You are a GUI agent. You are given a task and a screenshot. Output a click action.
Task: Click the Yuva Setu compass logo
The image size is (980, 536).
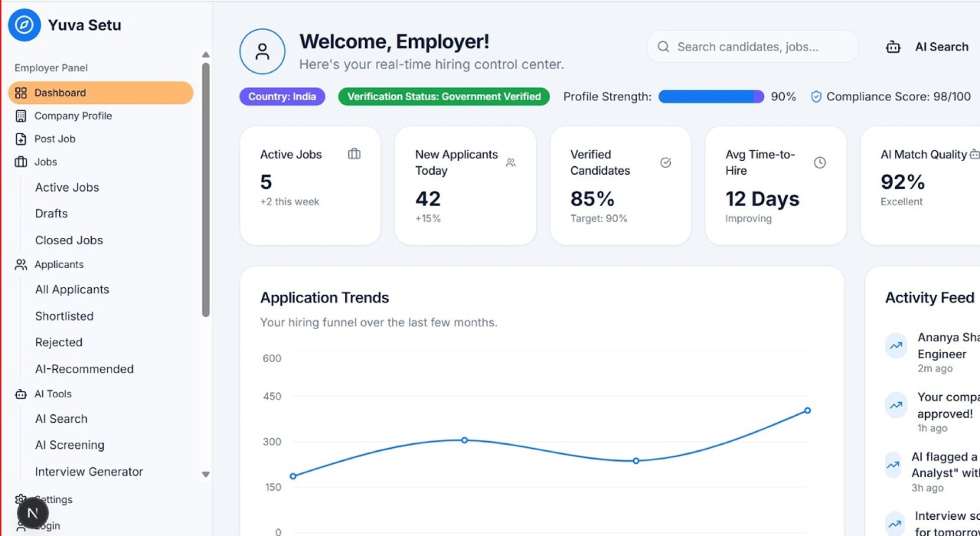24,25
